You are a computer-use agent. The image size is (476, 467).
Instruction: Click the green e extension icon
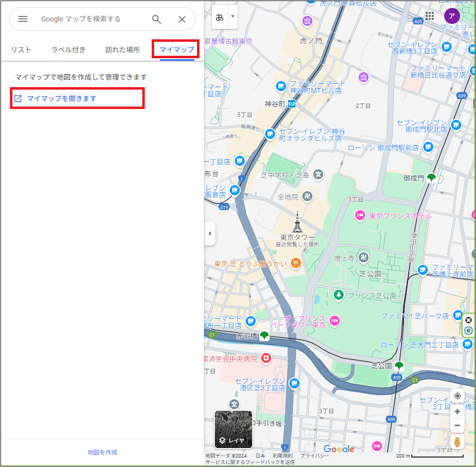pos(469,330)
